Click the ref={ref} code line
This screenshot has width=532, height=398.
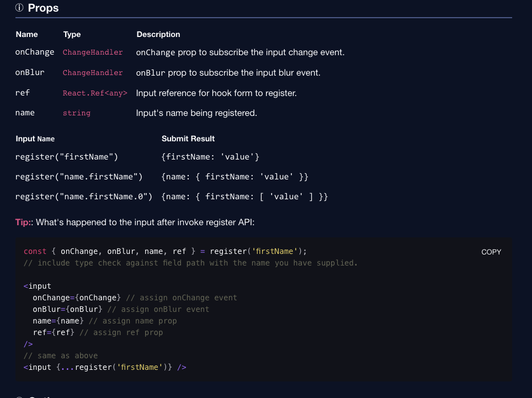coord(98,332)
